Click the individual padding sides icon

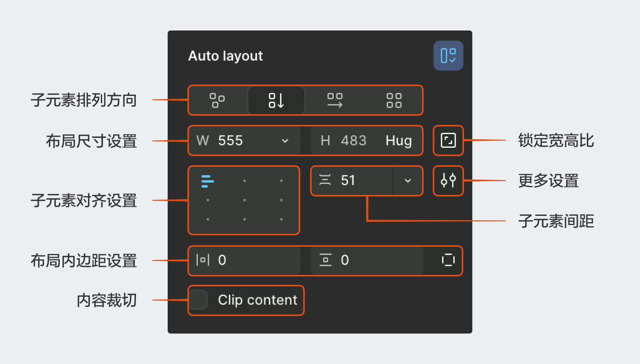pos(448,260)
